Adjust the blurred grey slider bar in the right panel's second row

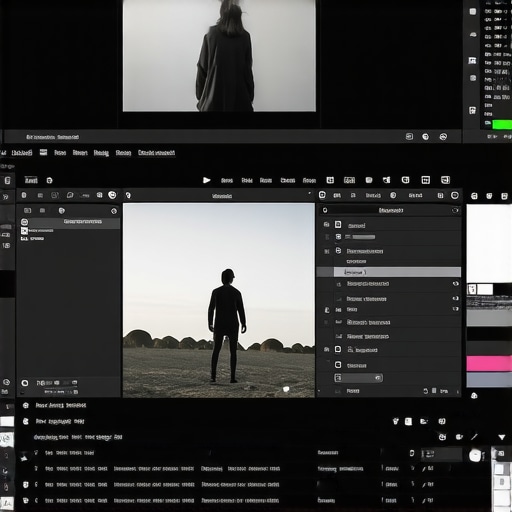[363, 237]
